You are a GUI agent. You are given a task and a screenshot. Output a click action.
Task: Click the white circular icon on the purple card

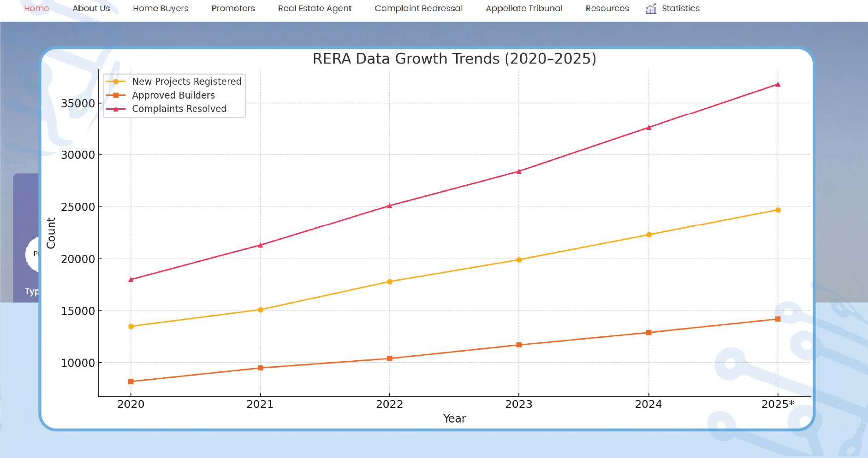35,253
